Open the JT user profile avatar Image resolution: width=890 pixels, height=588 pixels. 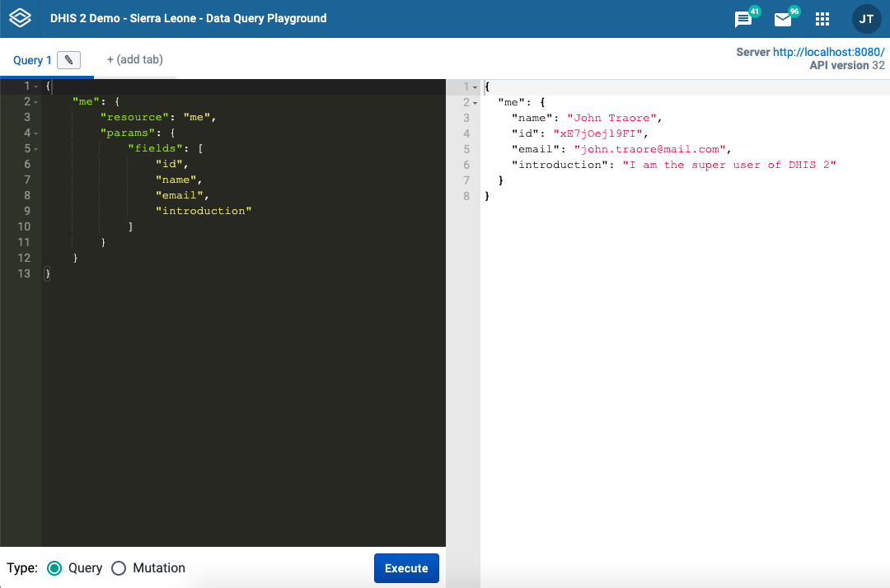coord(866,19)
